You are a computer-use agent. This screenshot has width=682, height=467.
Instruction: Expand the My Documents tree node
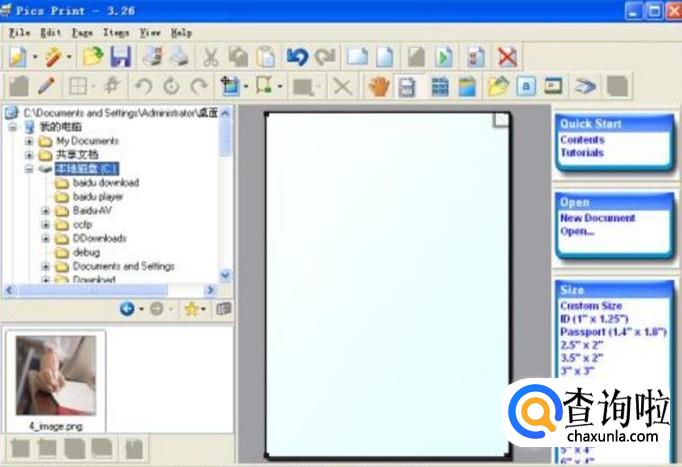point(30,142)
